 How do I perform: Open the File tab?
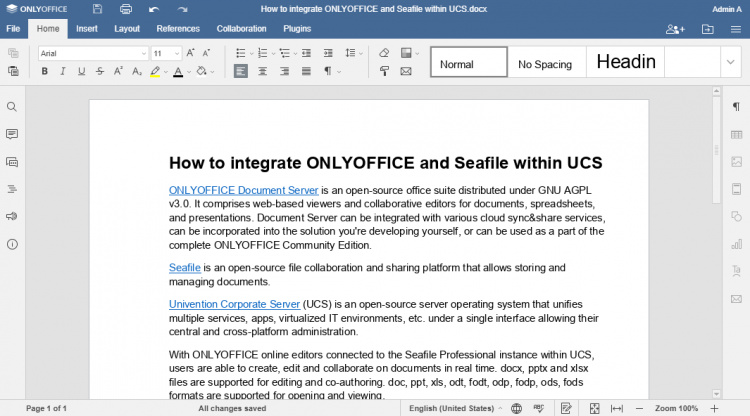pos(13,29)
